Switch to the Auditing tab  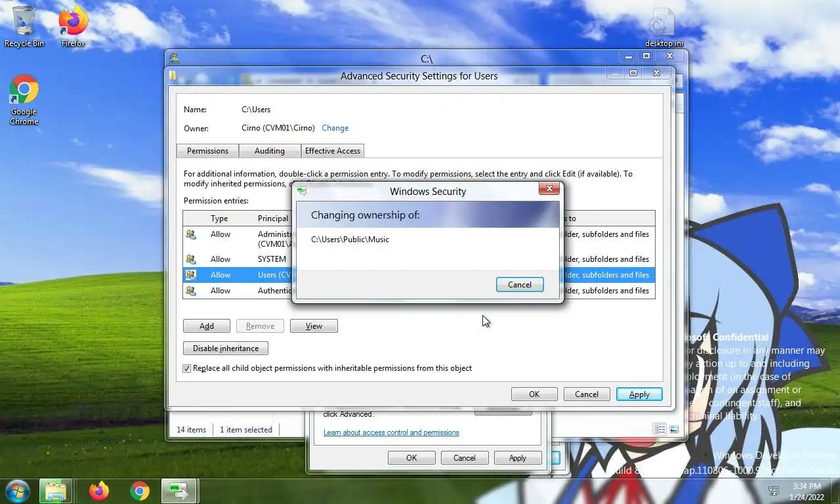tap(270, 151)
